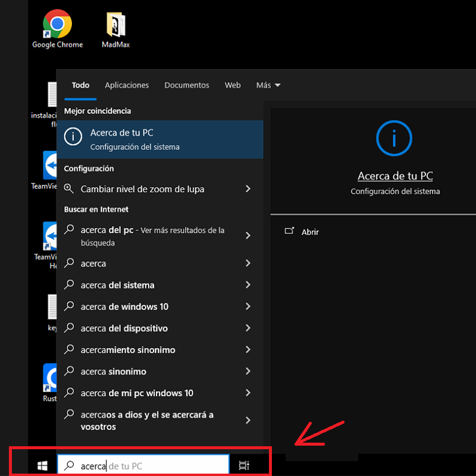This screenshot has height=476, width=476.
Task: Expand arrow for 'acerca sinonimo'
Action: pos(248,371)
